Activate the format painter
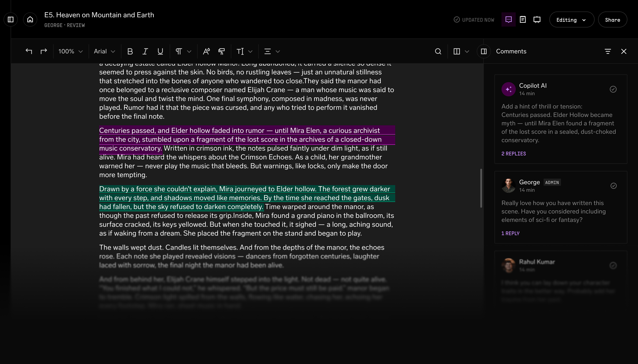This screenshot has height=364, width=638. click(x=221, y=51)
